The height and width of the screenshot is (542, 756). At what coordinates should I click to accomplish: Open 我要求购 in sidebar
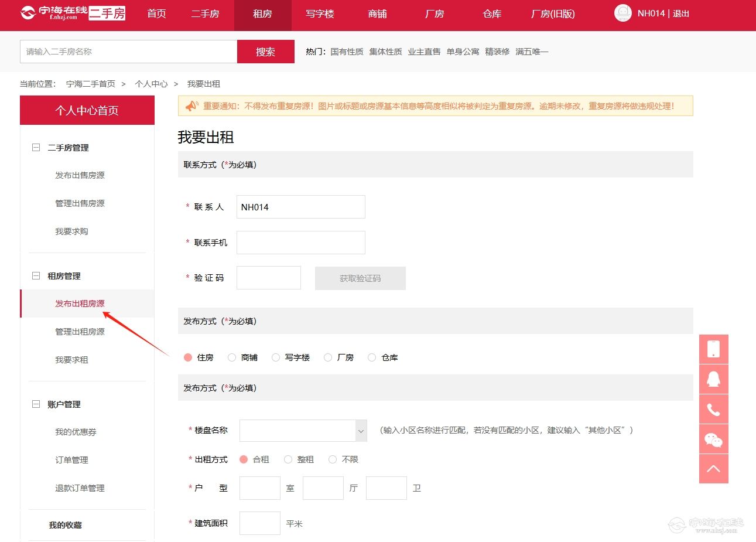click(x=71, y=231)
